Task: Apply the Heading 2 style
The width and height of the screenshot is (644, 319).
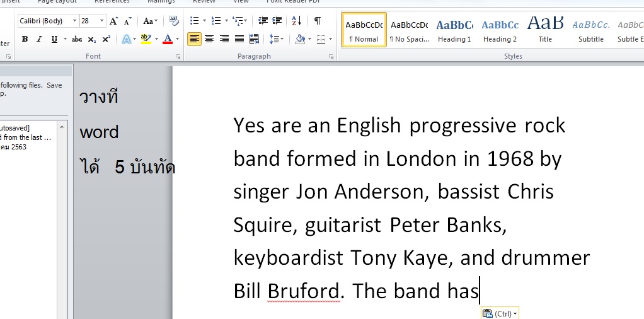Action: (500, 30)
